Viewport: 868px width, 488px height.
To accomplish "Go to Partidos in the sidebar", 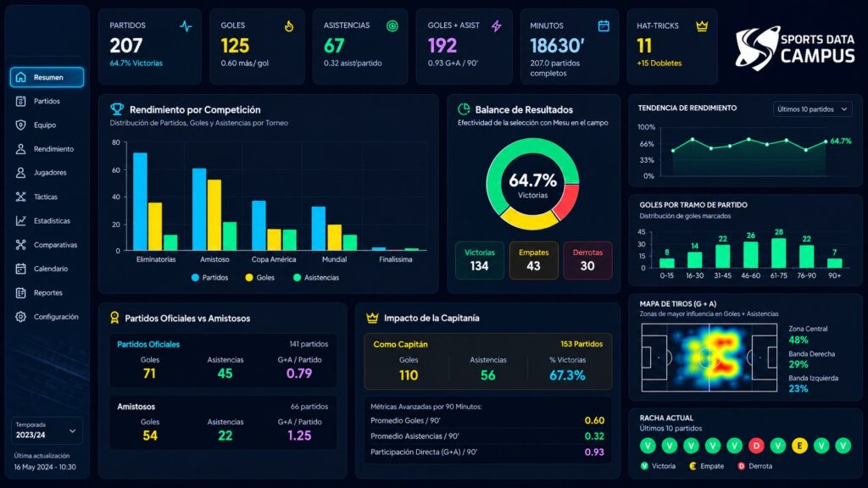I will click(x=47, y=102).
